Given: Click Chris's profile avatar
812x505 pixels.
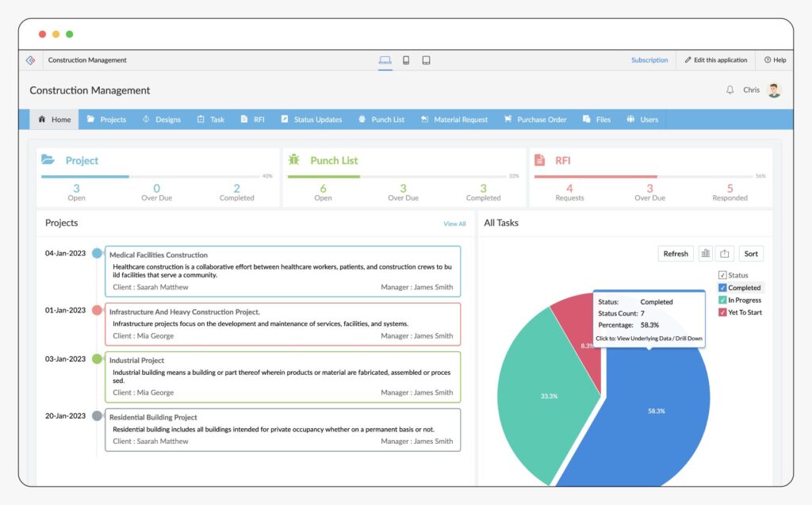Looking at the screenshot, I should tap(774, 90).
